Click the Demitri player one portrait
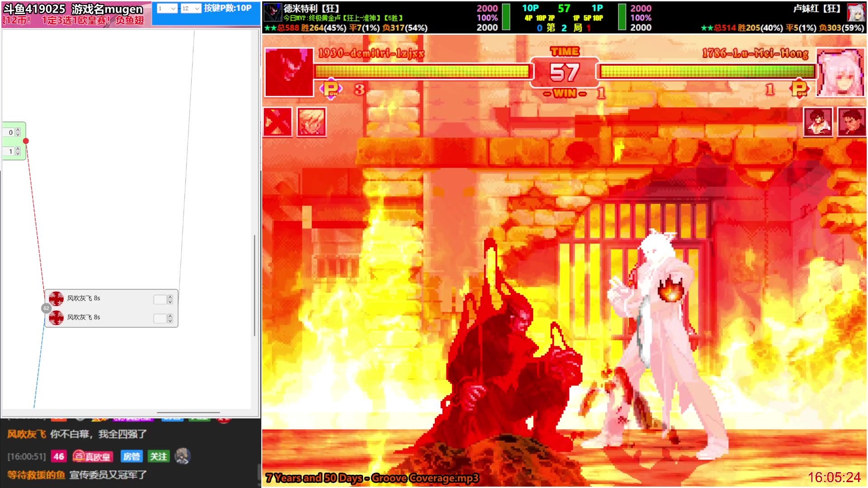 tap(289, 72)
